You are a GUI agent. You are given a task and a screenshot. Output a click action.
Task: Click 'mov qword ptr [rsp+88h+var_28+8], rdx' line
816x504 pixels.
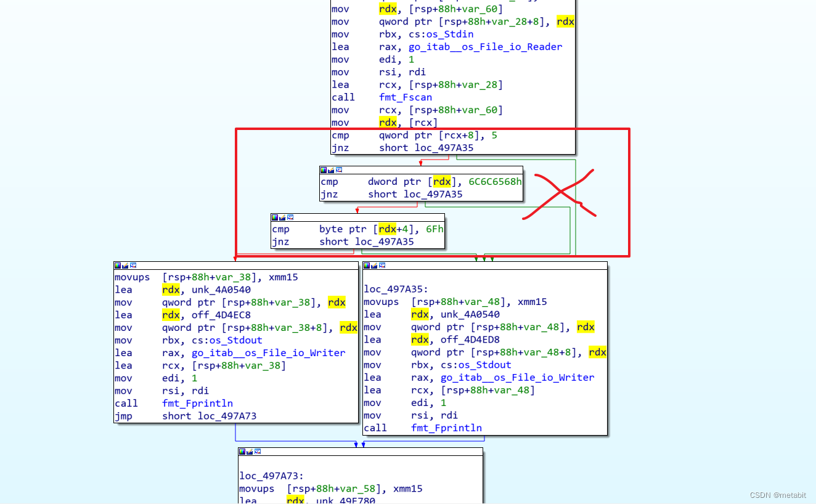click(x=453, y=22)
